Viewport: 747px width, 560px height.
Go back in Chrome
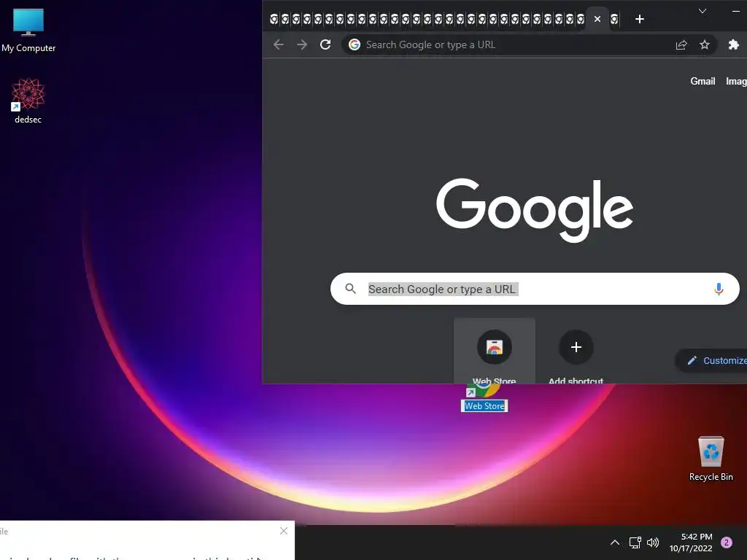(279, 44)
